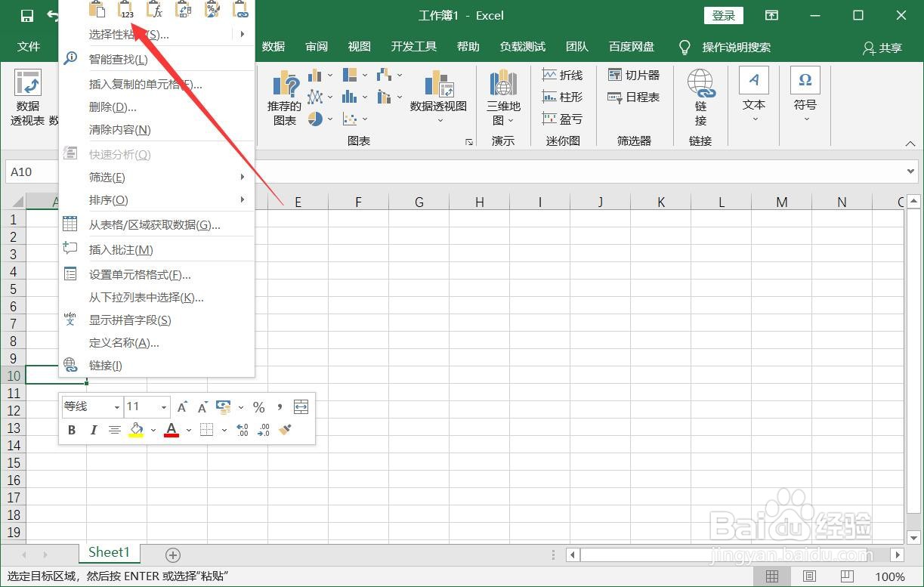Apply accounting number format in mini toolbar

click(224, 407)
